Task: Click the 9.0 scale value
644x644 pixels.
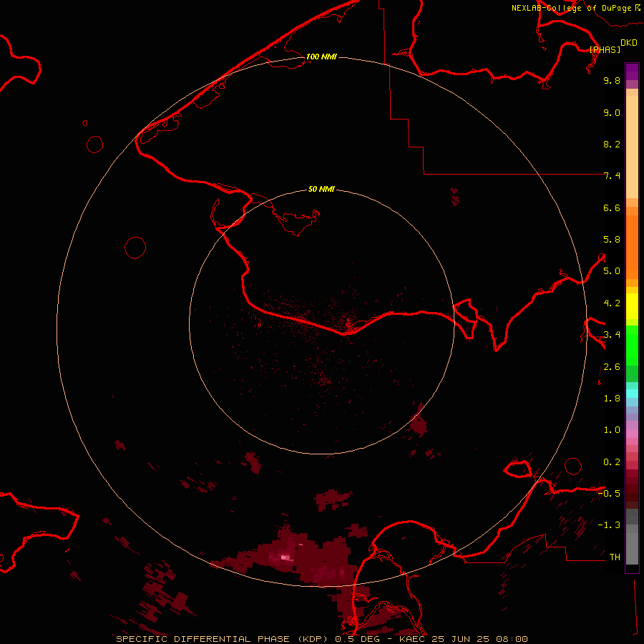Action: pos(612,113)
